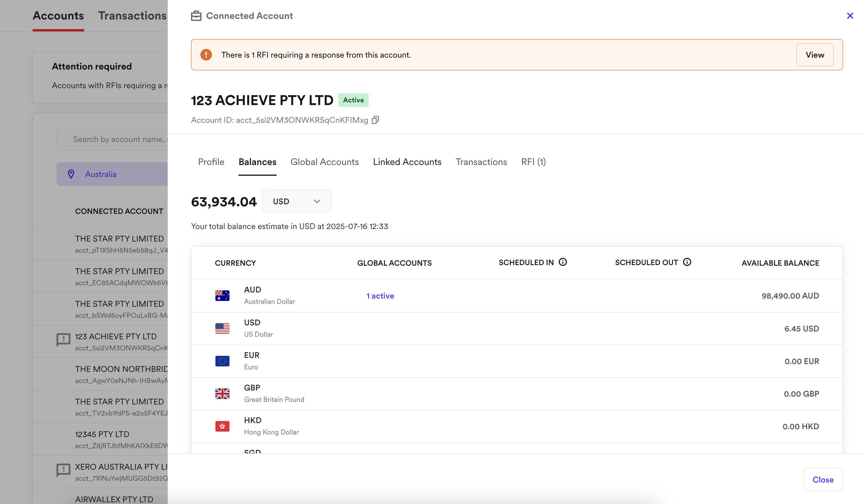Viewport: 863px width, 504px height.
Task: Go to the Linked Accounts tab
Action: [407, 162]
